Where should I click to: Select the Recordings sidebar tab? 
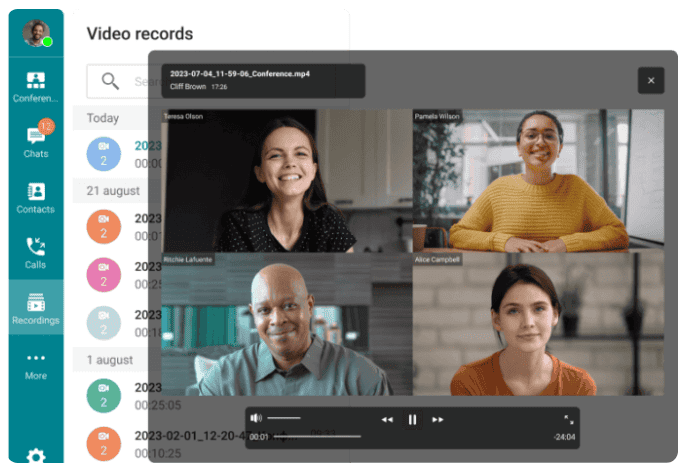click(35, 308)
